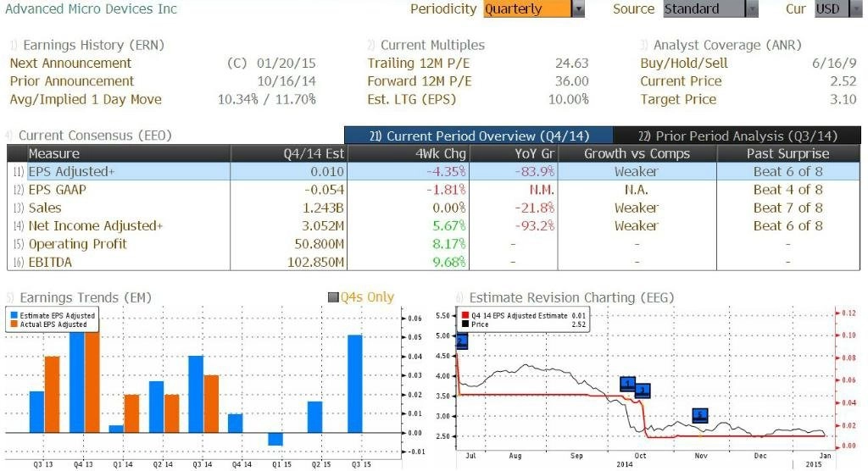Screen dimensions: 868x471
Task: Switch to Prior Period Analysis (Q3/14) tab
Action: click(x=737, y=136)
